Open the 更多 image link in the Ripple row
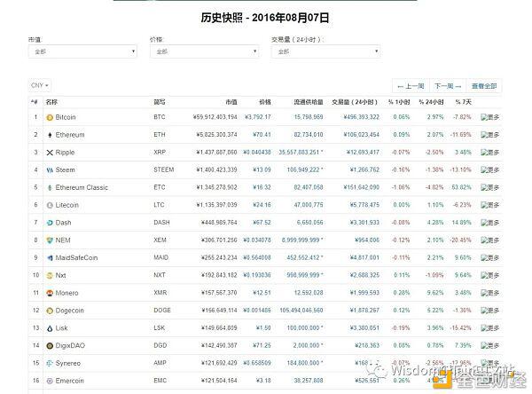 [490, 153]
